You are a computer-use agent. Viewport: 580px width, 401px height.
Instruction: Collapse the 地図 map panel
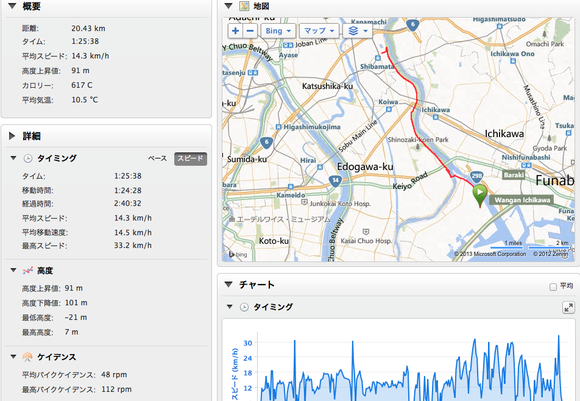tap(229, 6)
